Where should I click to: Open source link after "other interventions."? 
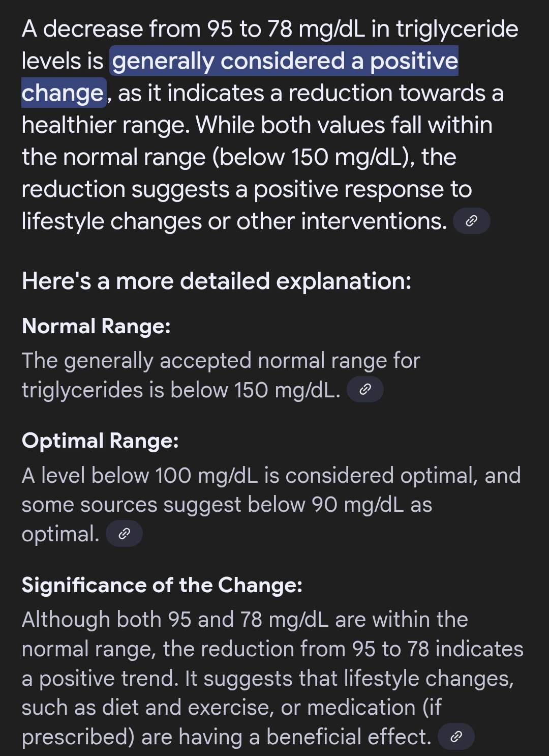[471, 221]
